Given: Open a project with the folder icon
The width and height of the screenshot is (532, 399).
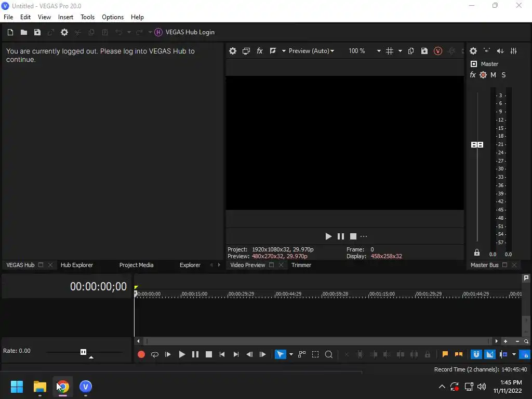Looking at the screenshot, I should pos(24,32).
